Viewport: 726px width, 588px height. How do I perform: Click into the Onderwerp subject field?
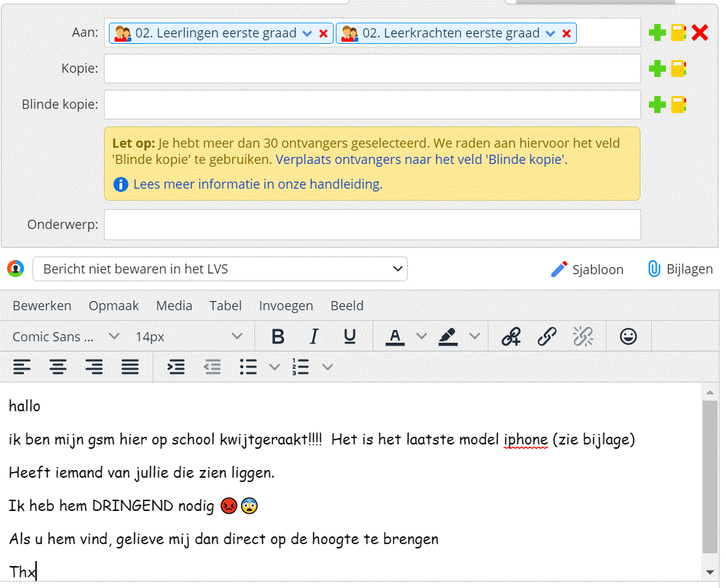coord(372,225)
